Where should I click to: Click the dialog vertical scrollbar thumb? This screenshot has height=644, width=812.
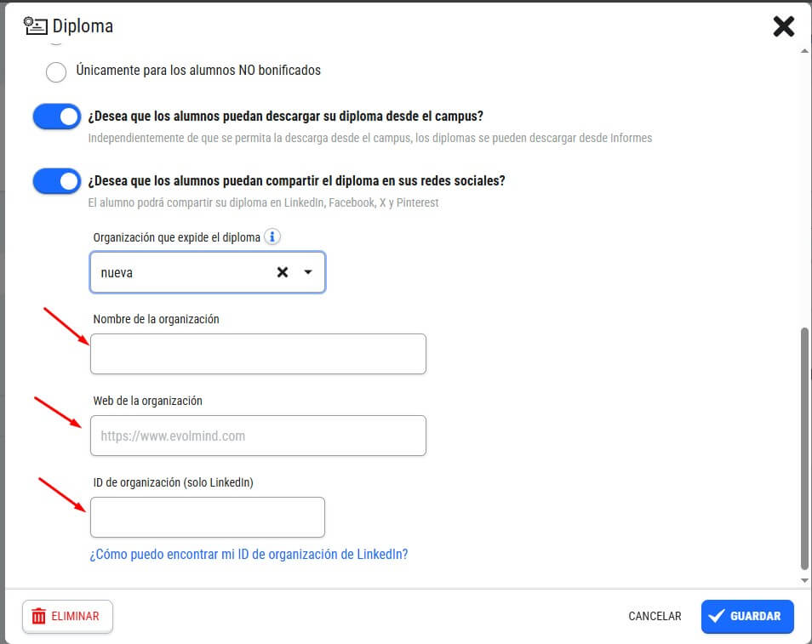pos(804,447)
